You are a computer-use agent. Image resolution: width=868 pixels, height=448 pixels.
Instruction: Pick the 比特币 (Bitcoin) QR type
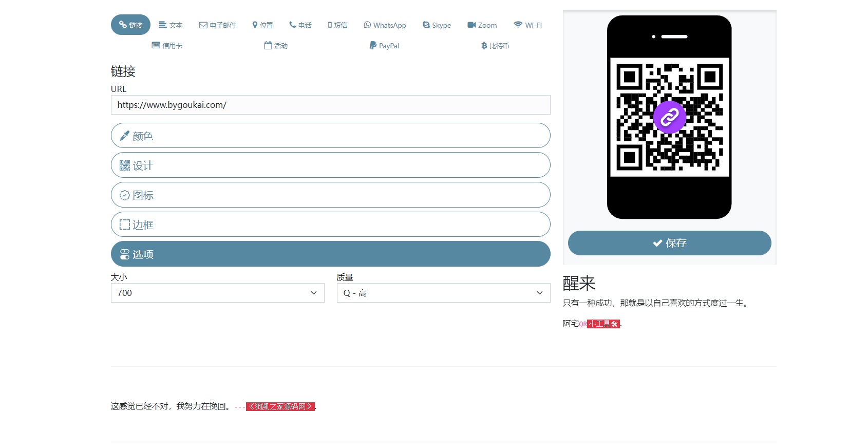click(x=495, y=46)
